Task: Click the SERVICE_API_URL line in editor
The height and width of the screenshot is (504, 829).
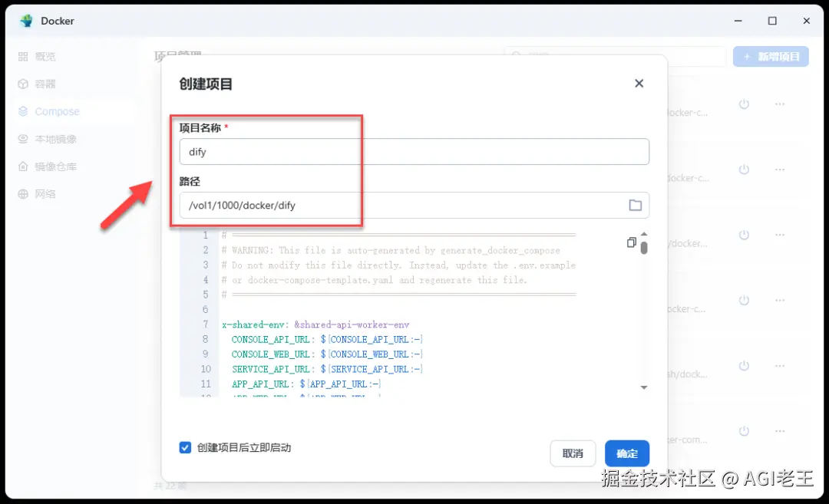Action: click(x=327, y=369)
